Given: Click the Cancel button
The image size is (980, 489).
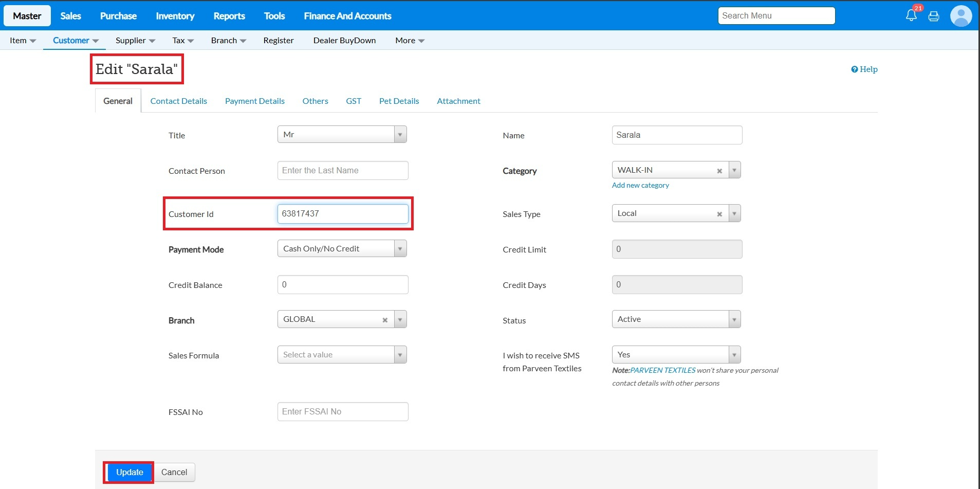Looking at the screenshot, I should [174, 472].
